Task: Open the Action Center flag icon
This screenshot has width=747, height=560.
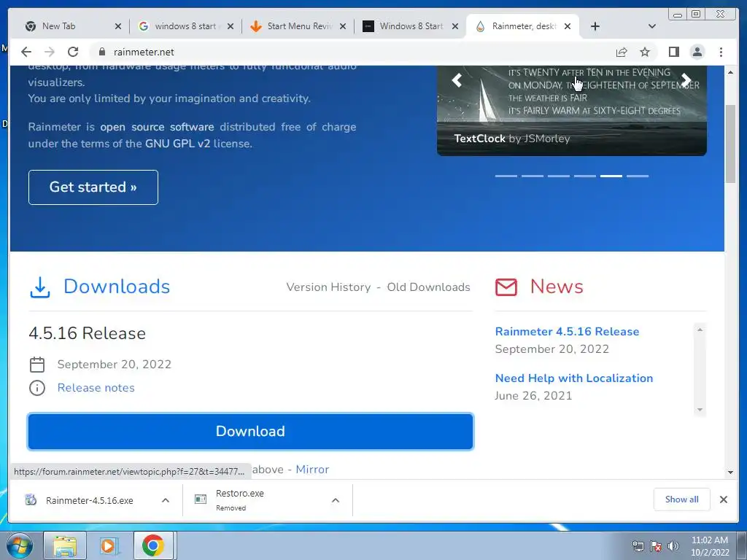Action: pos(656,546)
